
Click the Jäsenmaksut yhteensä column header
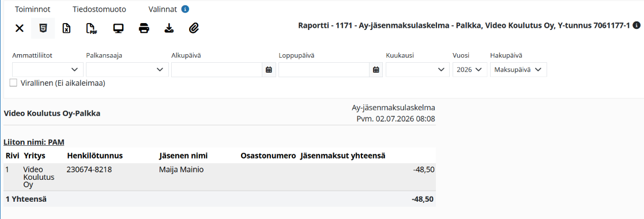tap(343, 156)
